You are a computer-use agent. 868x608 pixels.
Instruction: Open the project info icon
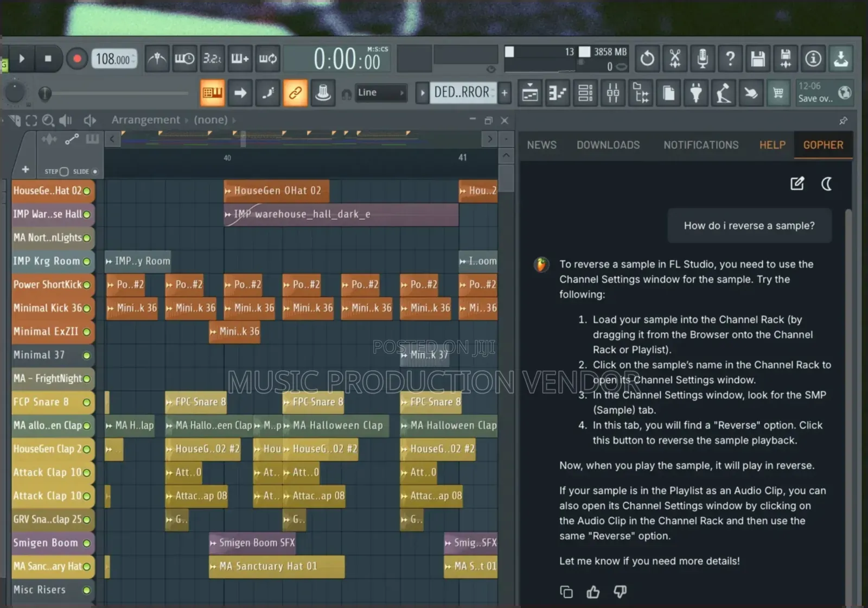click(x=813, y=59)
